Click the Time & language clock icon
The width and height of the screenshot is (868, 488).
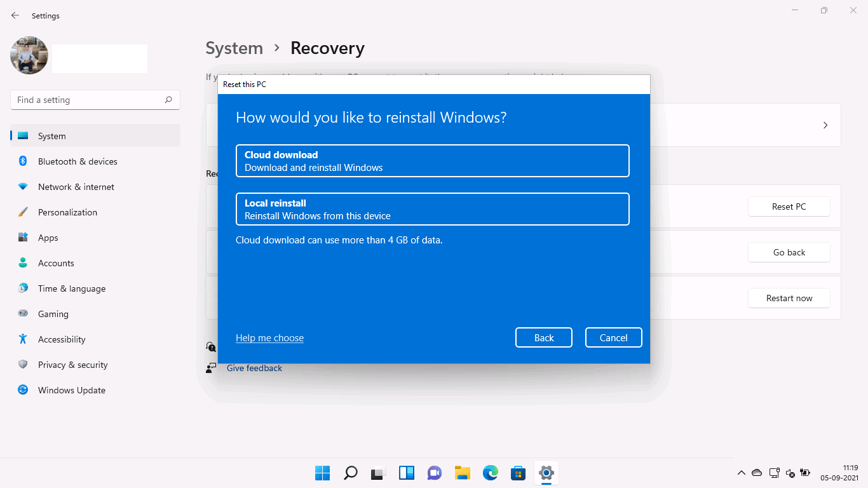coord(23,288)
